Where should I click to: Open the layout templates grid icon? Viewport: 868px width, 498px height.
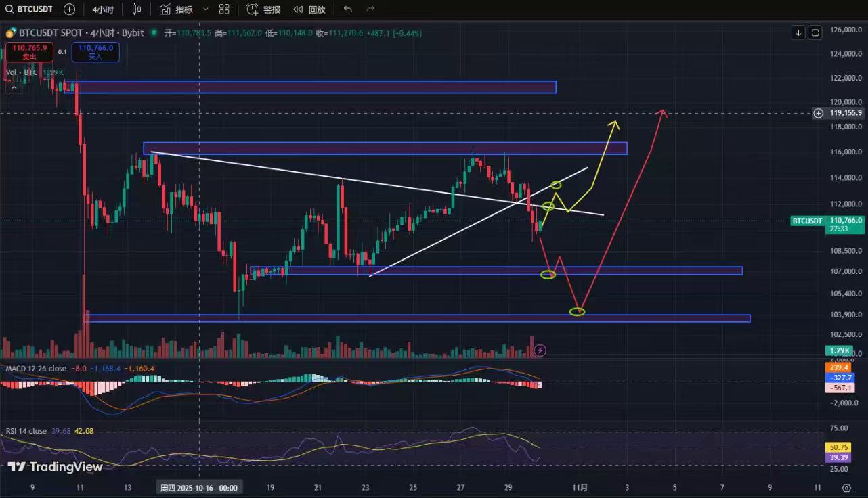pos(224,9)
